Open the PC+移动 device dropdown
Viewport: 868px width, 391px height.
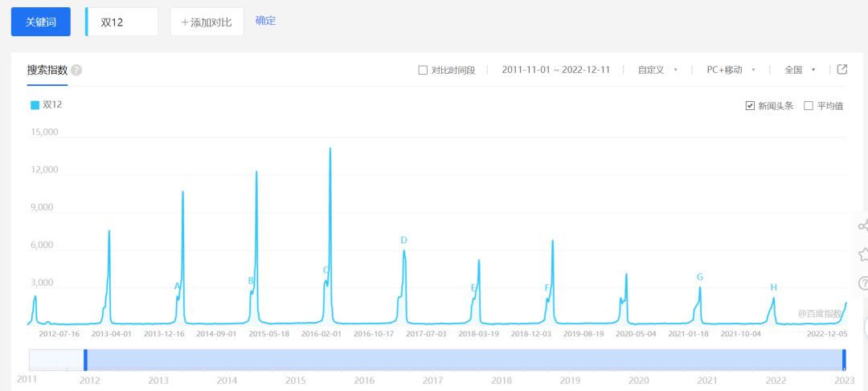click(731, 70)
